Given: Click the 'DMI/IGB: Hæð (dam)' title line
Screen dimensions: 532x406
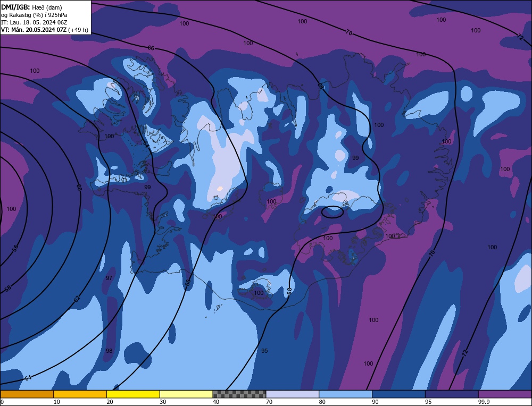Looking at the screenshot, I should click(31, 7).
